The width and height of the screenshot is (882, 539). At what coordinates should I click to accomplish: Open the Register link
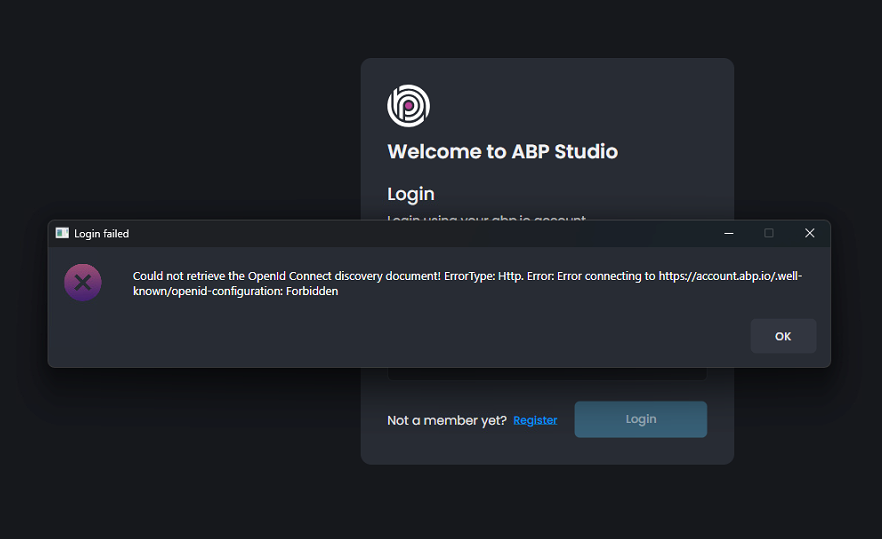pos(535,420)
